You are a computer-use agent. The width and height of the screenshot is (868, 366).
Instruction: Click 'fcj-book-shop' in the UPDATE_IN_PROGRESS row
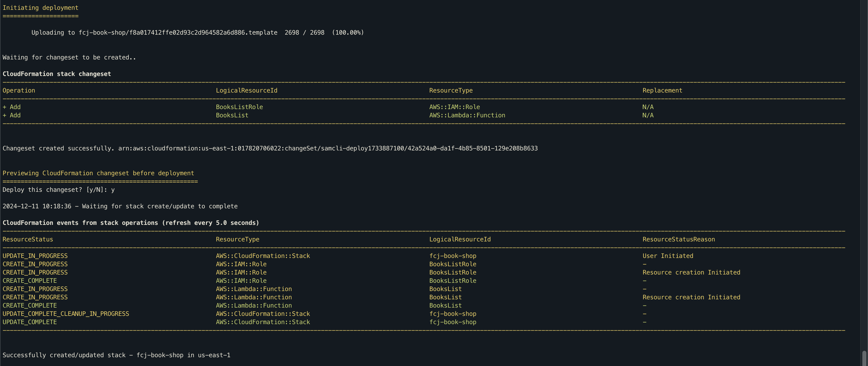453,256
